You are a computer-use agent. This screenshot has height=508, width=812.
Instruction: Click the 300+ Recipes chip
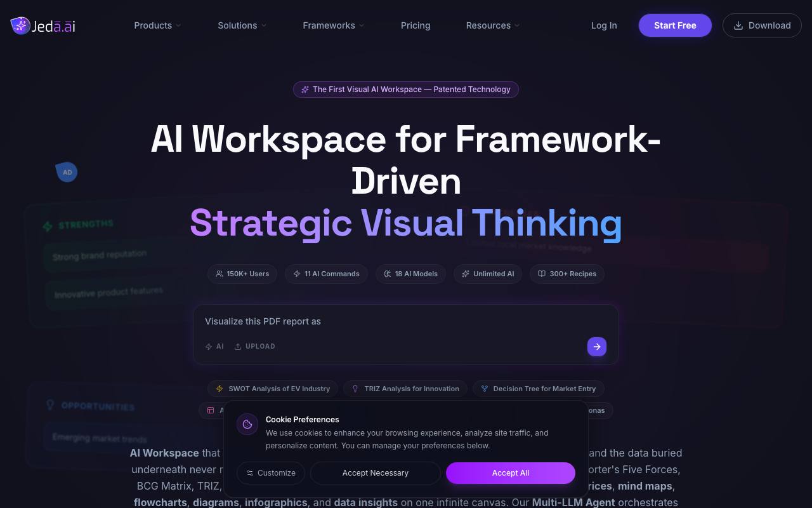click(567, 274)
